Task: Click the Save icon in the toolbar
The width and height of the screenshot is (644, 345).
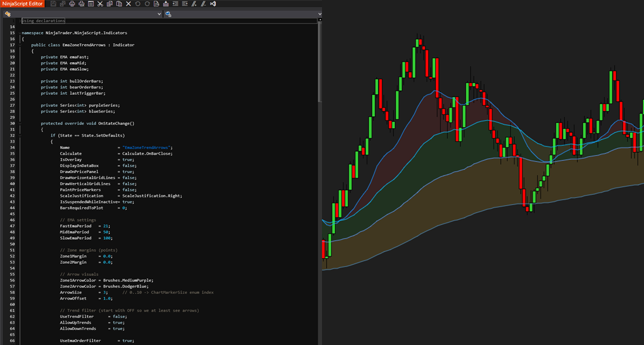Action: pos(53,3)
